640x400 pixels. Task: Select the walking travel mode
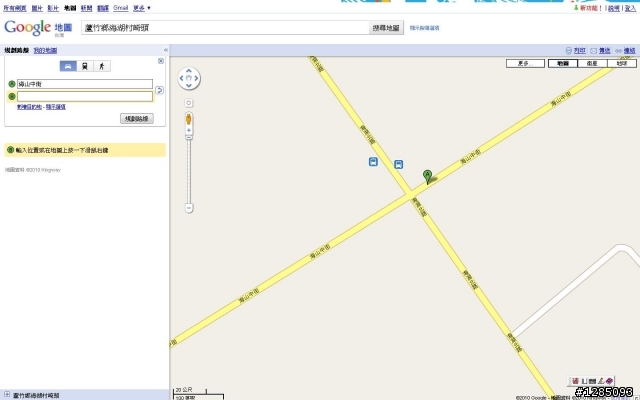point(102,66)
